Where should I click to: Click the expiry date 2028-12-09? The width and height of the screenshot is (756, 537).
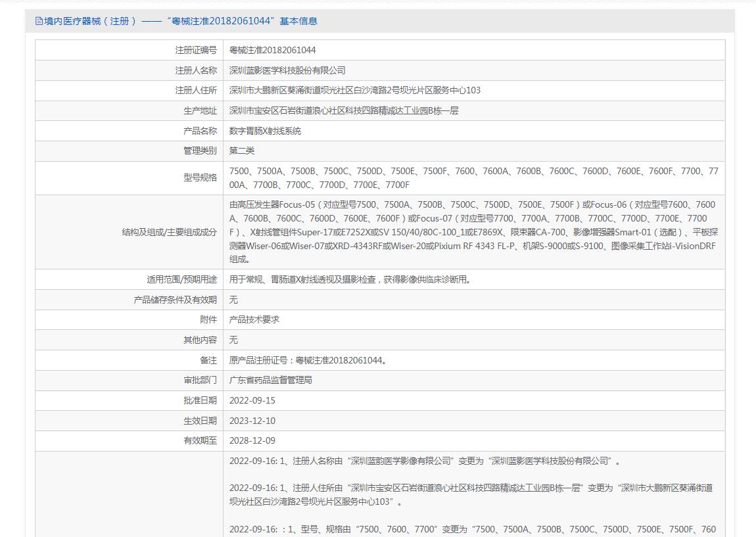point(252,440)
